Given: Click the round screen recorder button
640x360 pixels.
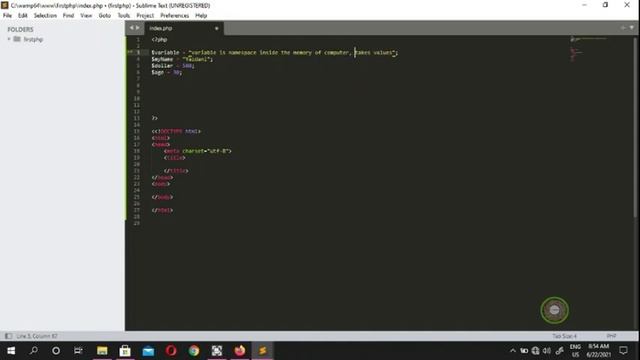Looking at the screenshot, I should (554, 310).
